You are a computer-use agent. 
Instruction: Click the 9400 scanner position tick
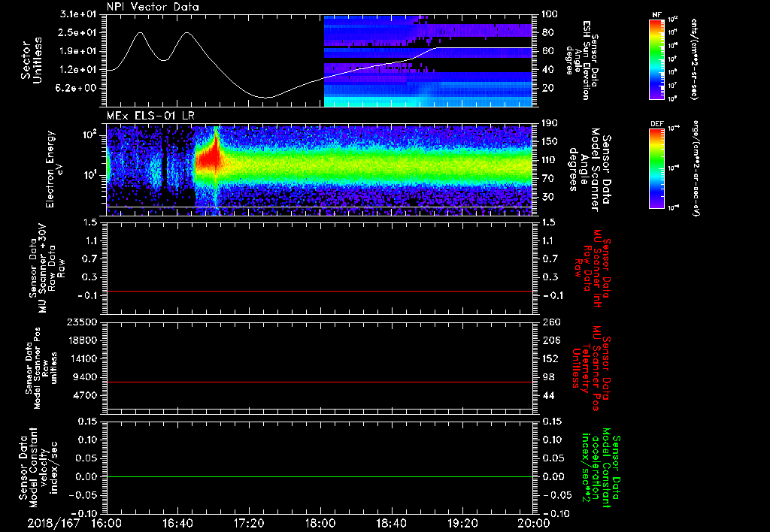coord(86,377)
